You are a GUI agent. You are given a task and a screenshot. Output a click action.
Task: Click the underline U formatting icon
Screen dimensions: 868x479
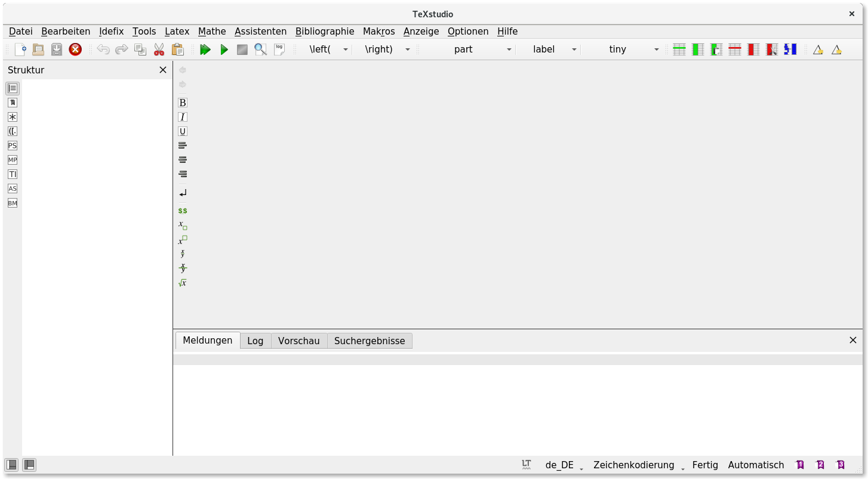pyautogui.click(x=183, y=131)
